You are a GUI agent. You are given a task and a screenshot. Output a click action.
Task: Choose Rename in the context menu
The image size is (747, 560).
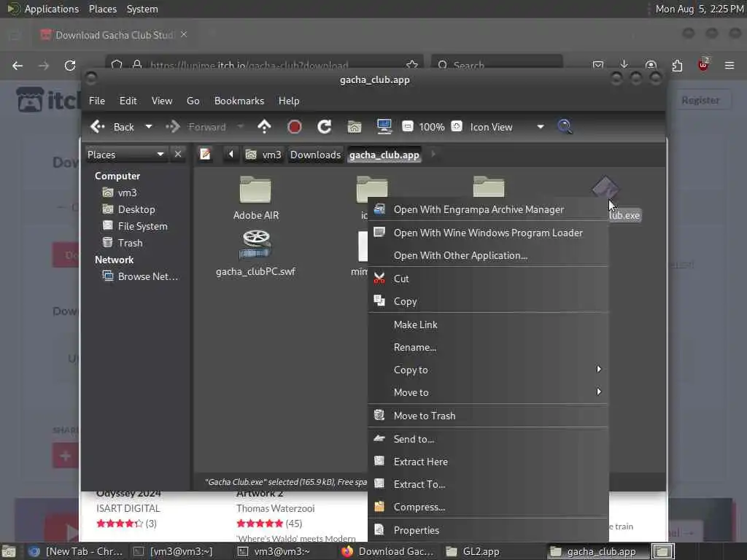coord(488,347)
